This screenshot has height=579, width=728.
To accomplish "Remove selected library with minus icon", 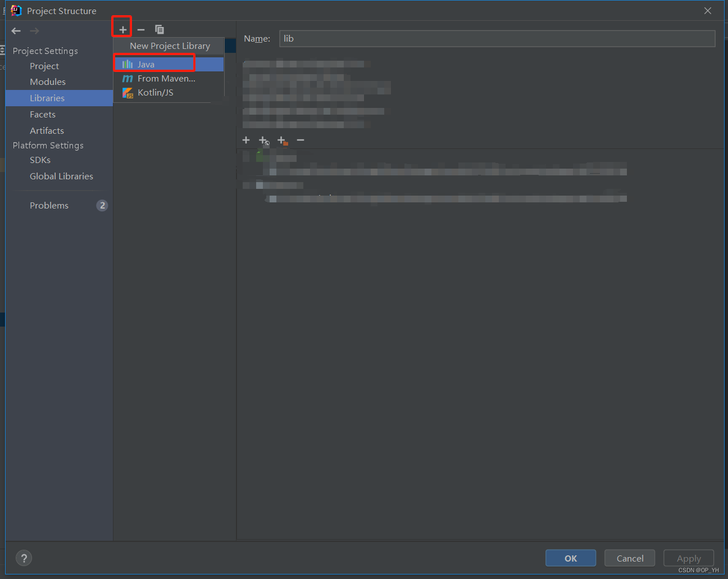I will [x=141, y=29].
